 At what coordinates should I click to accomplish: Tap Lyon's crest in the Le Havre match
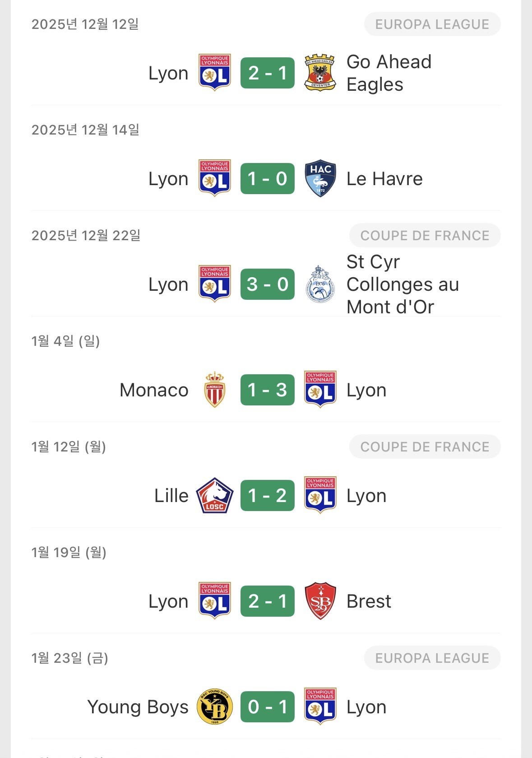(215, 178)
